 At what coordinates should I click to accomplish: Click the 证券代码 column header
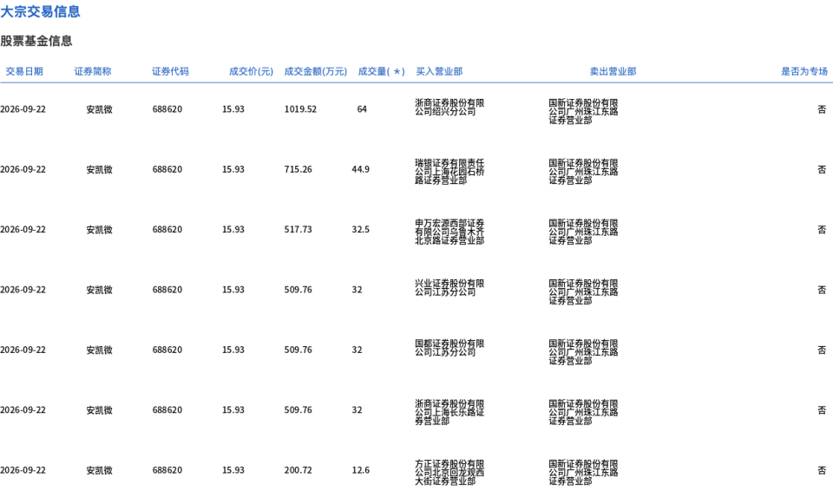click(170, 71)
